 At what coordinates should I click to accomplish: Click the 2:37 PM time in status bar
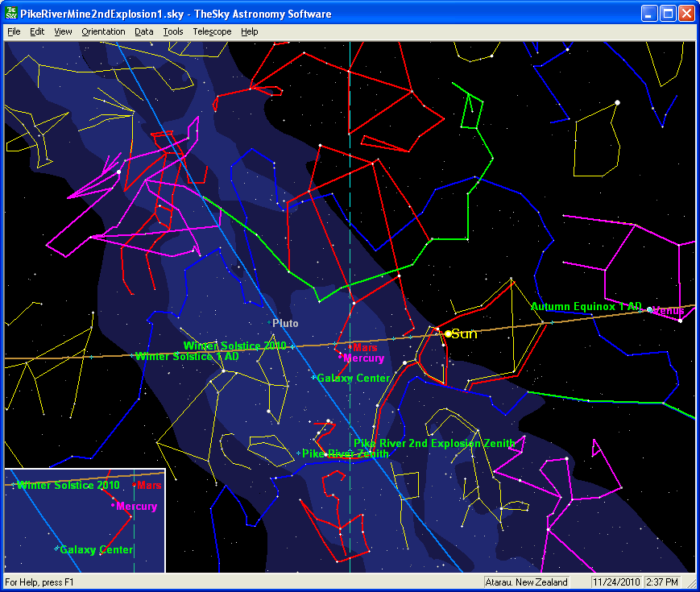click(663, 582)
